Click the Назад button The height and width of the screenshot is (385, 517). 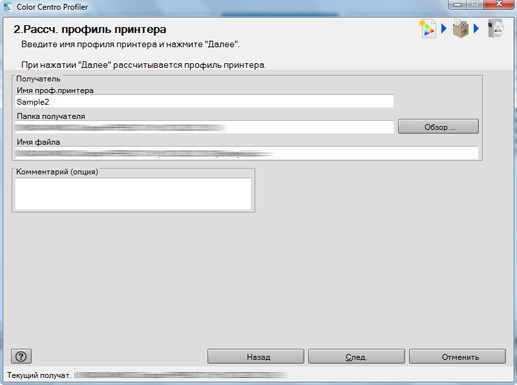256,356
